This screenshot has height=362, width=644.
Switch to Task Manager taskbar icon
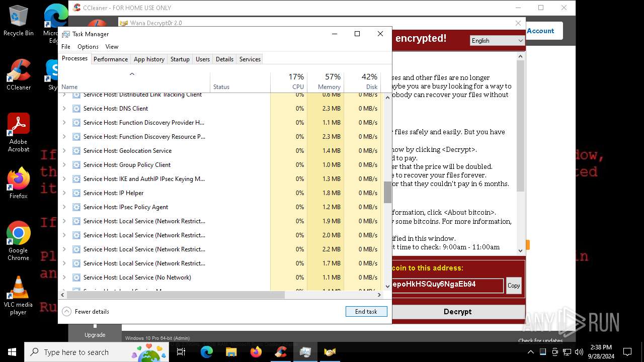click(x=305, y=352)
